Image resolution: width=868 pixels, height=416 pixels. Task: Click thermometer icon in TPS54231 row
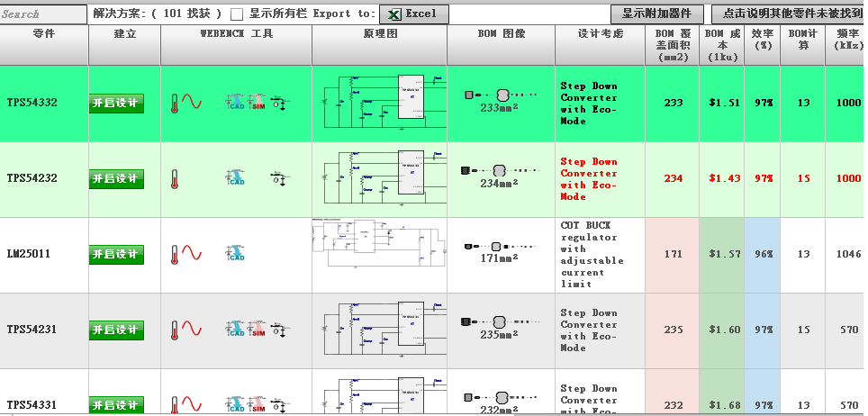[x=175, y=330]
